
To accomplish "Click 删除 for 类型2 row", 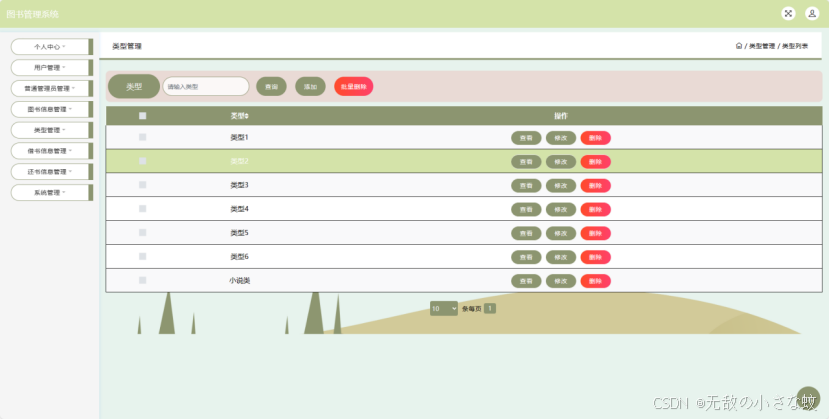I will (x=596, y=162).
